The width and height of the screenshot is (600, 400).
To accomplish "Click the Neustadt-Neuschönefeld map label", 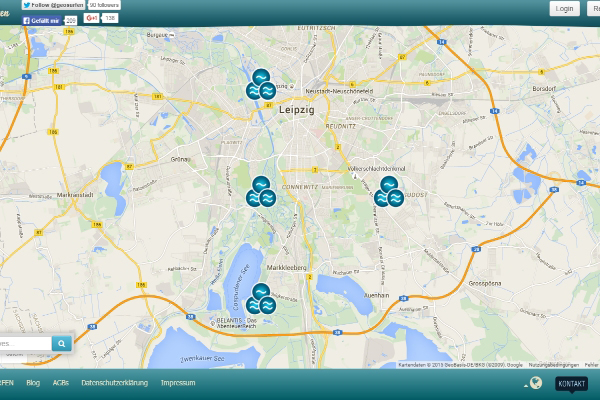I will 339,91.
